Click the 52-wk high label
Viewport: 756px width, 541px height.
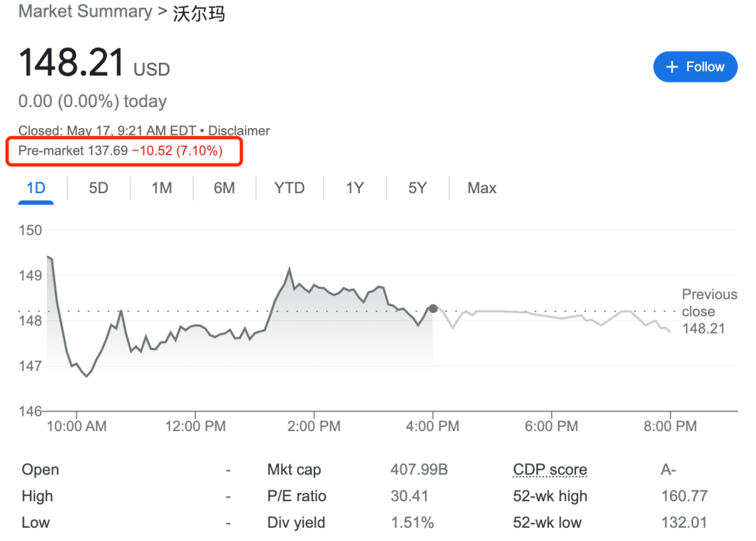(550, 496)
